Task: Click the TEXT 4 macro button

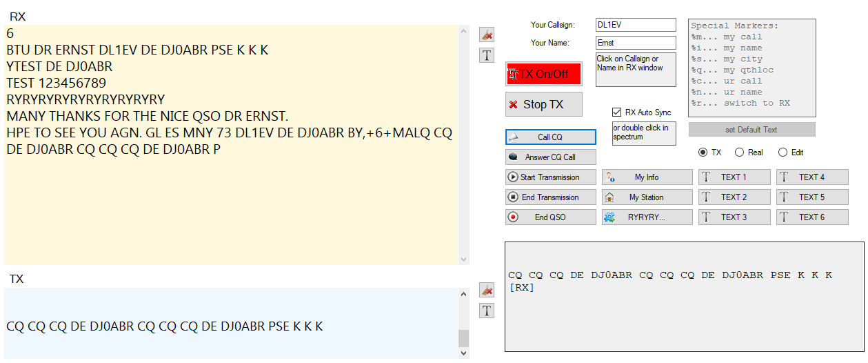Action: tap(812, 177)
